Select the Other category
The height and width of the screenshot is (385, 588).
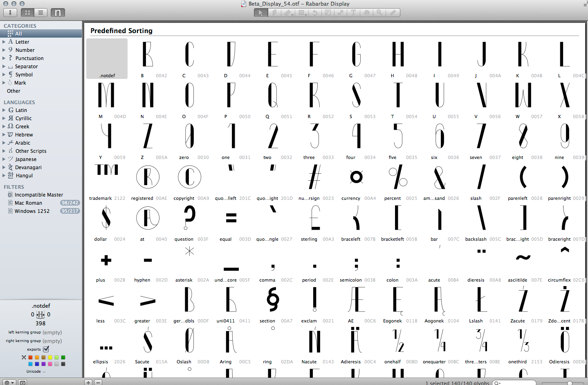(x=41, y=91)
